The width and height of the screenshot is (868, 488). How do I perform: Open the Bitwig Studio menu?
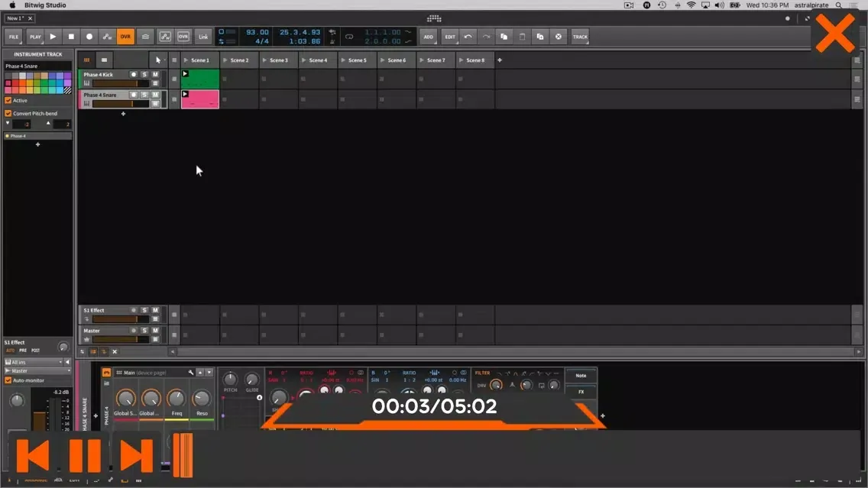pyautogui.click(x=45, y=5)
